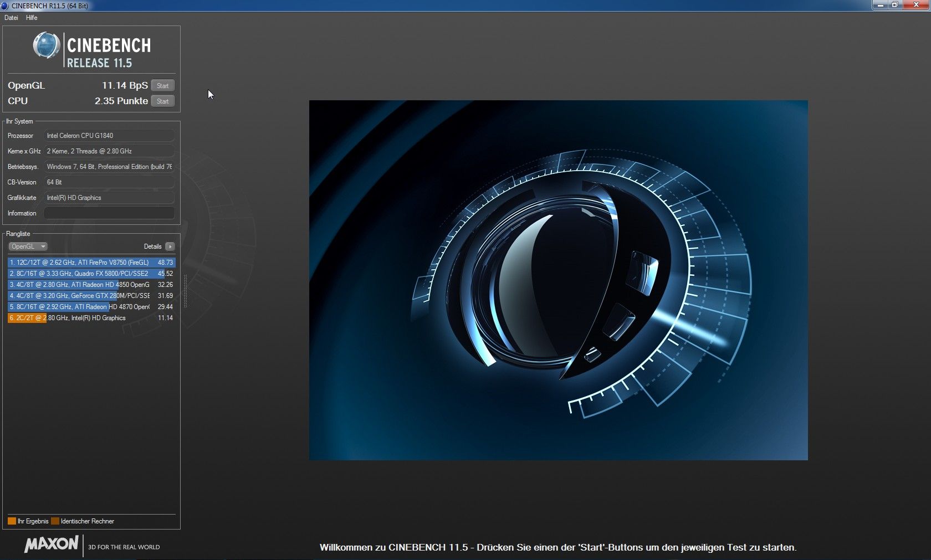Select the Prozessor field Intel Celeron G1840
Screen dimensions: 931x560
point(109,136)
